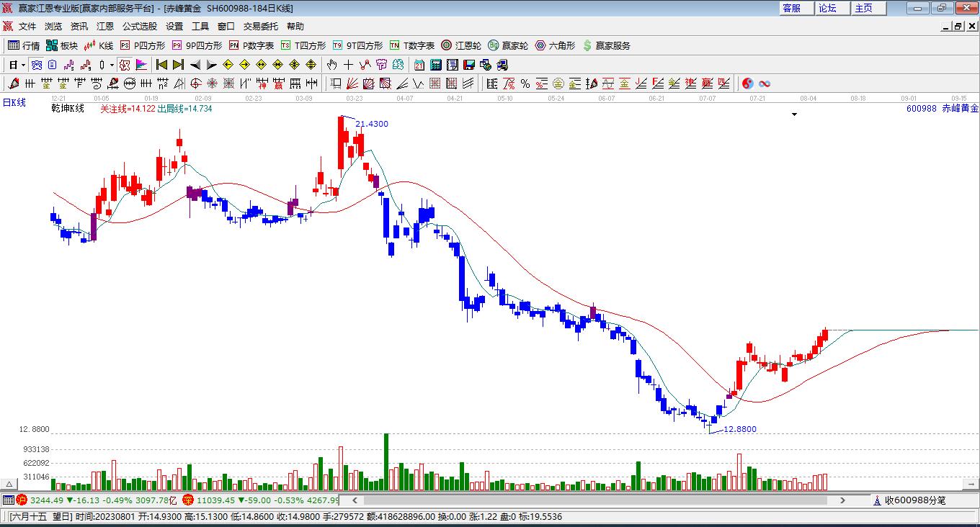This screenshot has height=527, width=980.
Task: Step forward with black right arrow
Action: pyautogui.click(x=211, y=65)
